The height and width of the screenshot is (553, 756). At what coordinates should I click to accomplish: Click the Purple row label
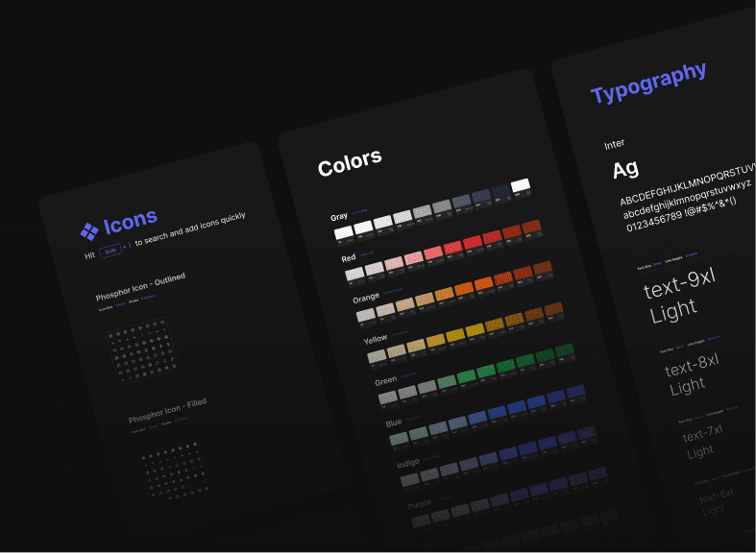coord(420,504)
